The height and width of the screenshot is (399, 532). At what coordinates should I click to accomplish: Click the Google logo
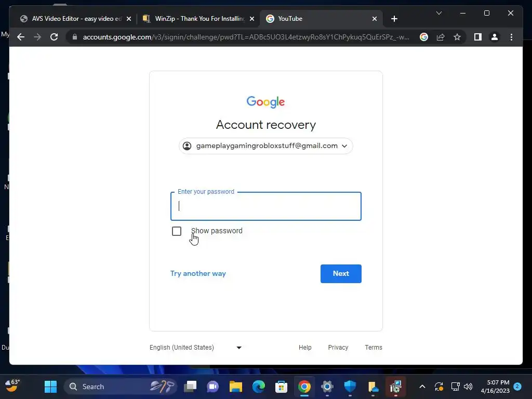click(x=265, y=102)
